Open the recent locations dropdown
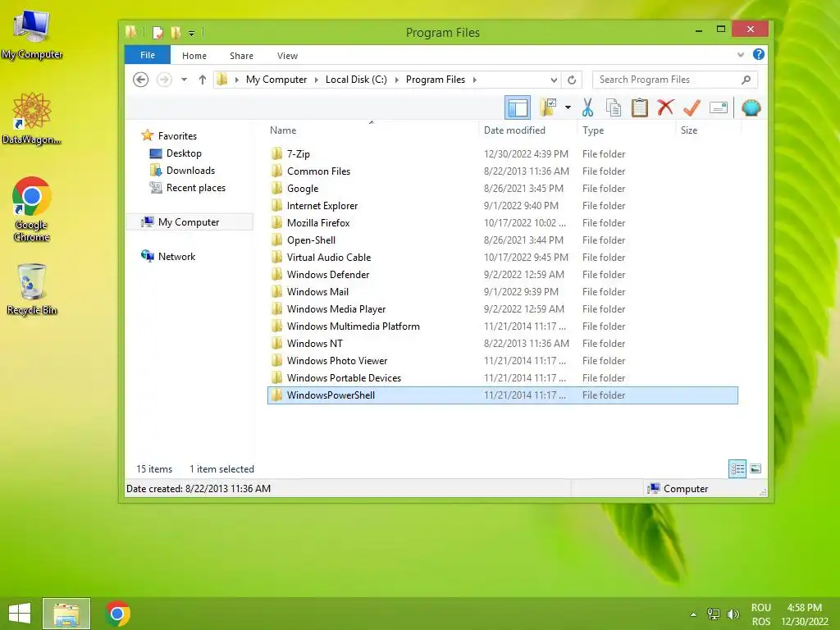 coord(184,80)
